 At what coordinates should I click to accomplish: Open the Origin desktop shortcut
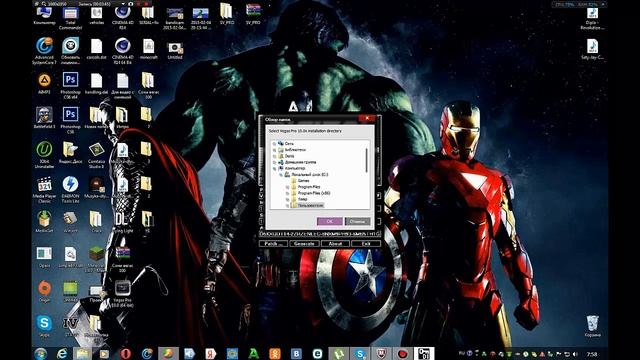44,291
